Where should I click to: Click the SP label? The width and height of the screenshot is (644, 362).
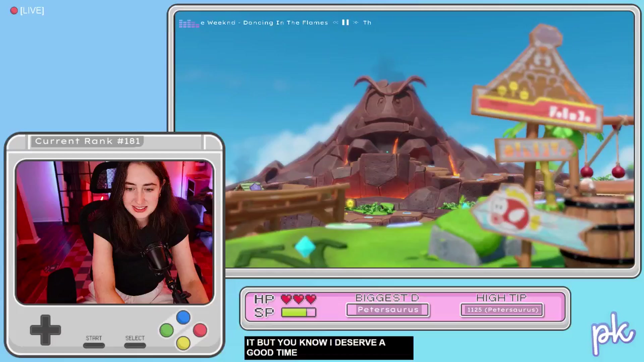coord(264,312)
